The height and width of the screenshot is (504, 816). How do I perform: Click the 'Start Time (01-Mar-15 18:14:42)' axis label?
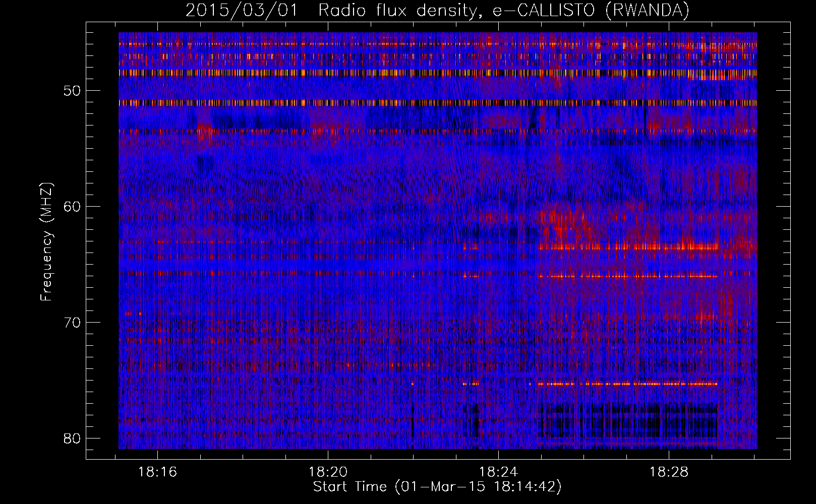(x=437, y=487)
